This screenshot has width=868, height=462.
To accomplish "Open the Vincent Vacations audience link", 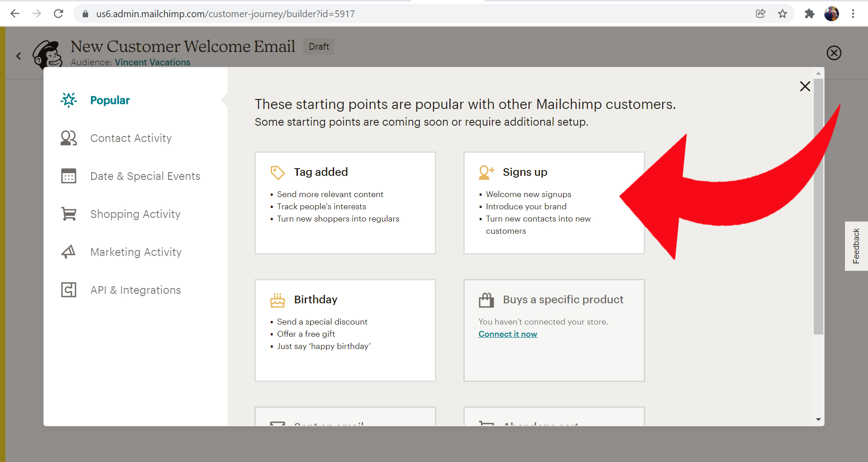I will [x=152, y=62].
